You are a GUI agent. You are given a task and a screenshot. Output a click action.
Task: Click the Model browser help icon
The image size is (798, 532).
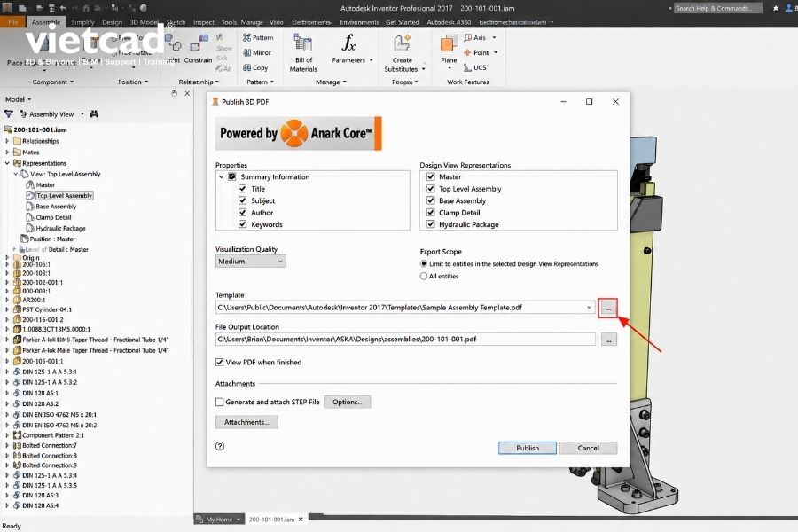tap(174, 94)
